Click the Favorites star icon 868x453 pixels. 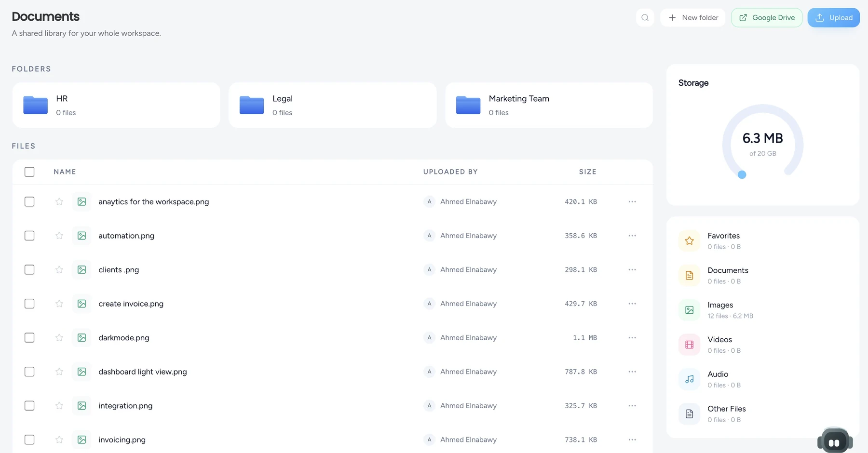[690, 240]
